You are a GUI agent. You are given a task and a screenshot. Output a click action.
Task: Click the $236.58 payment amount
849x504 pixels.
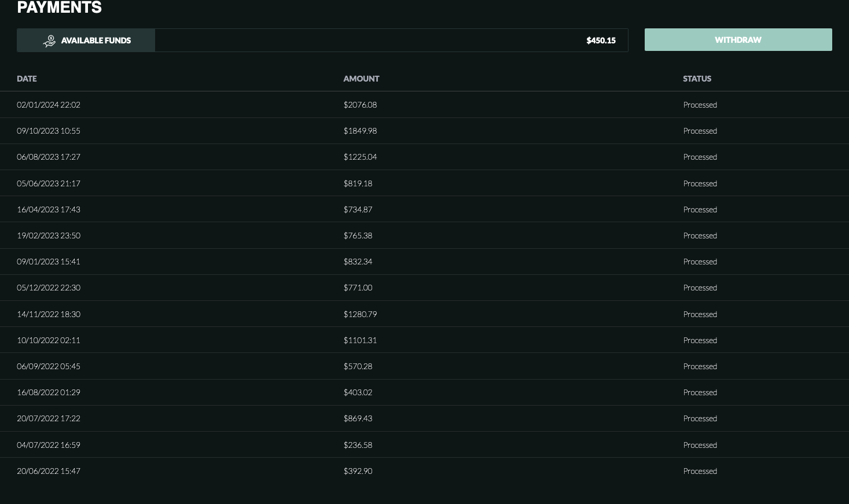click(358, 445)
